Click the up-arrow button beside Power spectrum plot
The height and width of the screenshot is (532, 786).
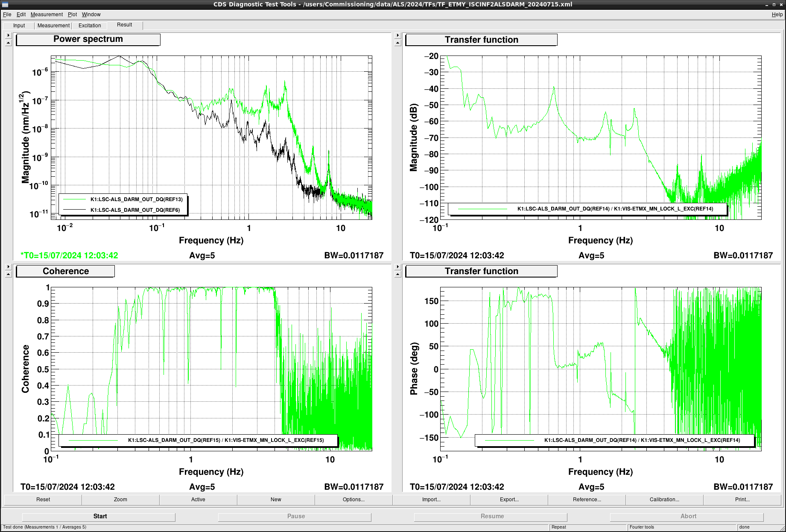point(8,43)
